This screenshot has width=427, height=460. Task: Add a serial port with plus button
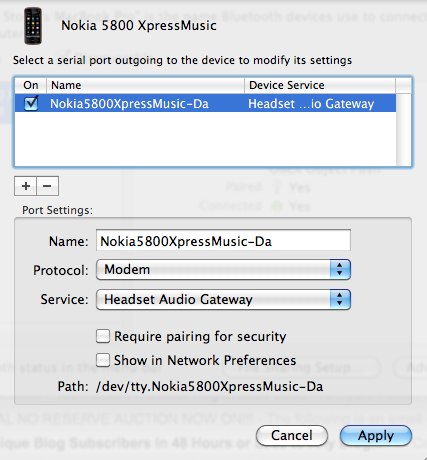tap(26, 186)
